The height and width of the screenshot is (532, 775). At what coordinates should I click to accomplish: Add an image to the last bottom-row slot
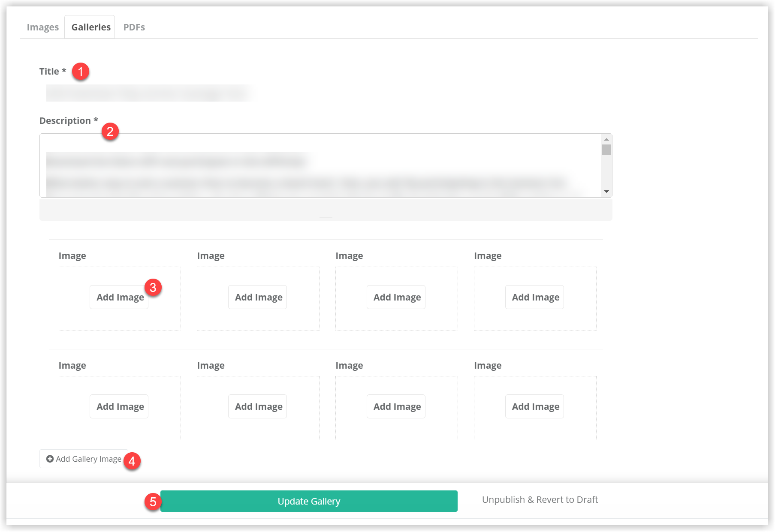click(x=534, y=406)
